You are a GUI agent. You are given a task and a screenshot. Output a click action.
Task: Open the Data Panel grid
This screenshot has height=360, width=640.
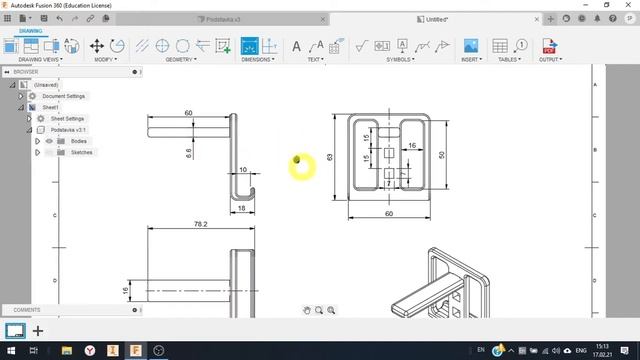[7, 18]
